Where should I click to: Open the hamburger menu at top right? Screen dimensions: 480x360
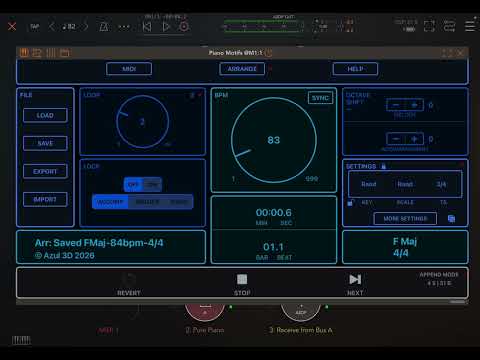(470, 26)
